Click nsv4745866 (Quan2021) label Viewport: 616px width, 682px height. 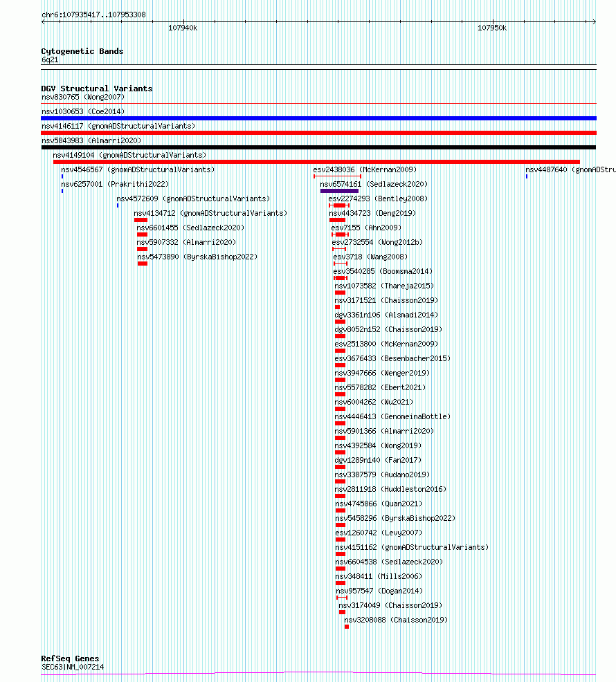click(379, 504)
